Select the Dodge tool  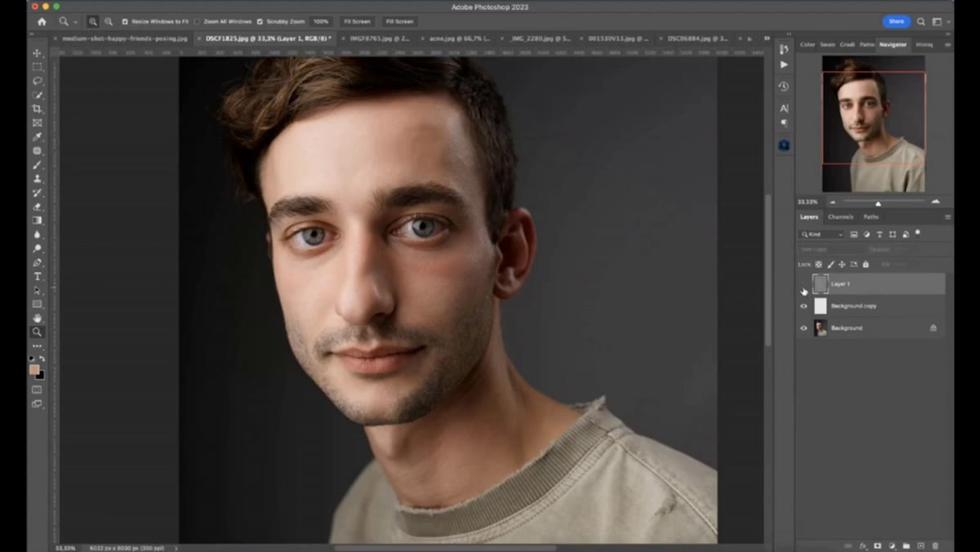coord(37,248)
